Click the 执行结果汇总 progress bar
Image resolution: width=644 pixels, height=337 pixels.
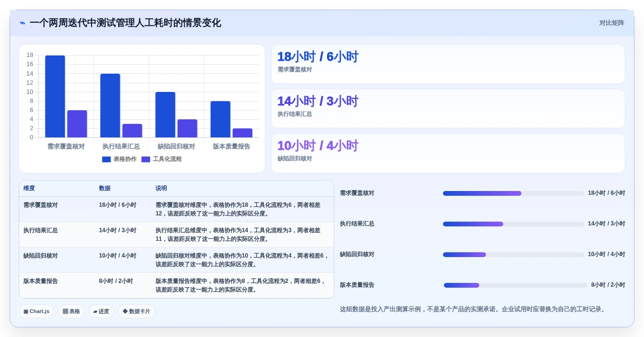pos(513,224)
